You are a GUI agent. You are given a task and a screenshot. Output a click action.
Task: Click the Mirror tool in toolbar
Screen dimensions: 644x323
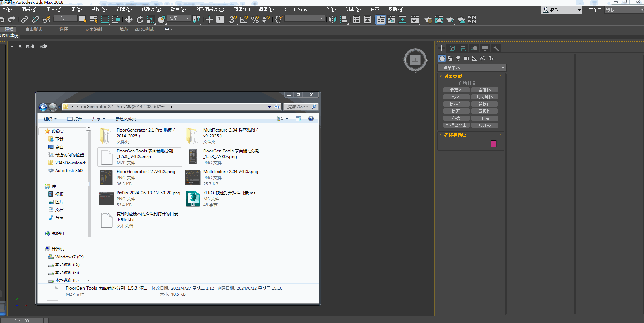click(x=332, y=20)
